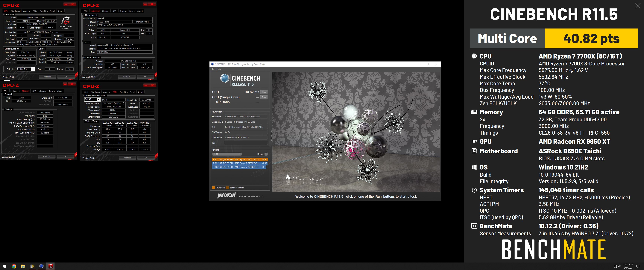Click the XMP-6400 timings column header
Screen dimensions: 644x270
tap(145, 123)
